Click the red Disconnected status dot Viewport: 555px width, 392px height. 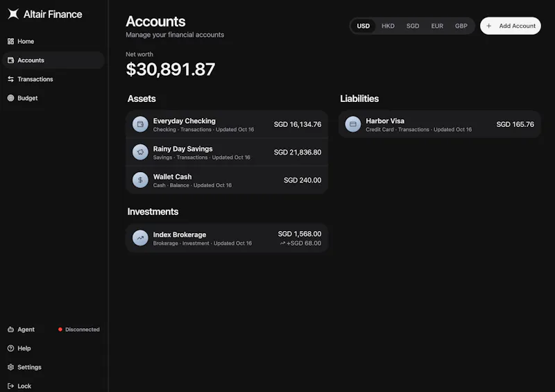(60, 330)
